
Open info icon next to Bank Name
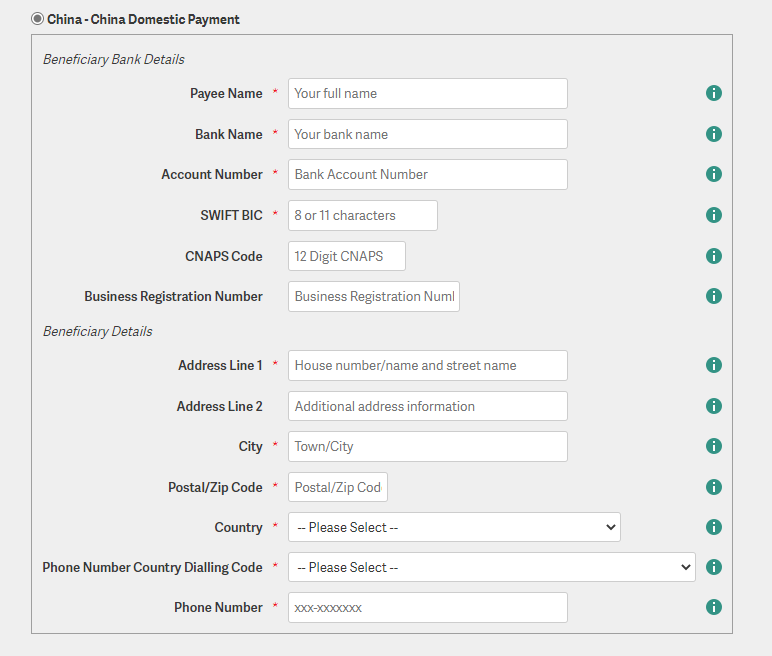point(713,134)
